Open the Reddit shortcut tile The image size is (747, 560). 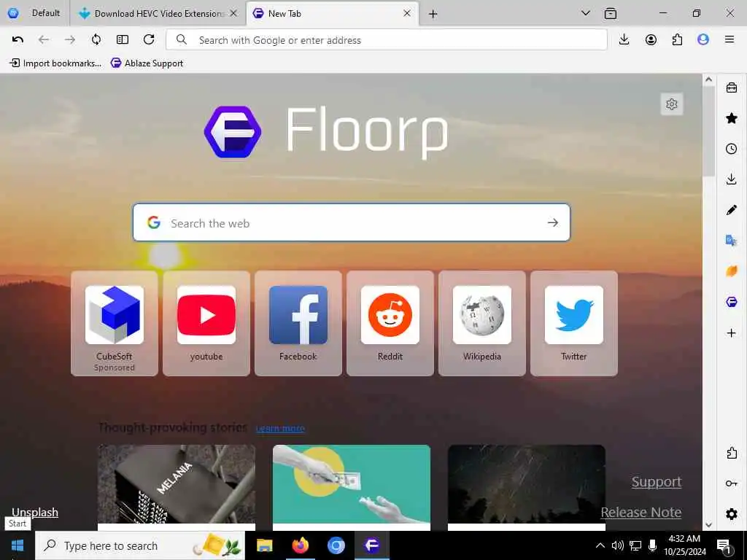[x=390, y=323]
